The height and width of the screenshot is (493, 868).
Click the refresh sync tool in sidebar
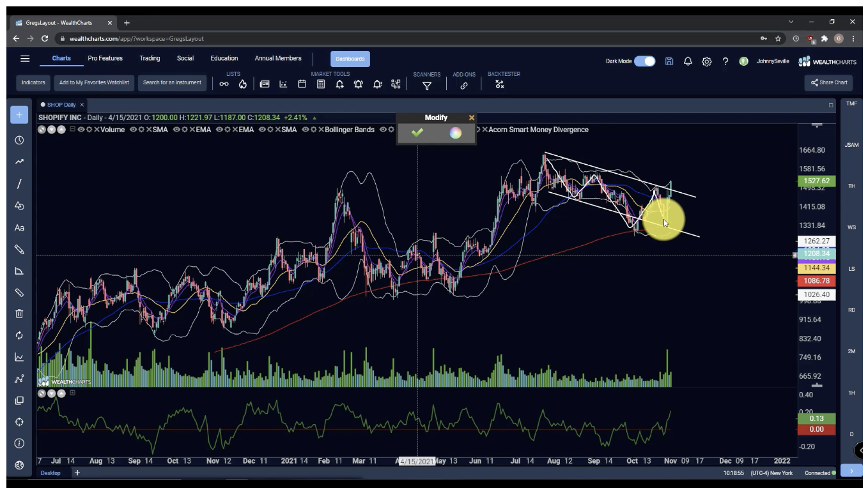pyautogui.click(x=19, y=335)
